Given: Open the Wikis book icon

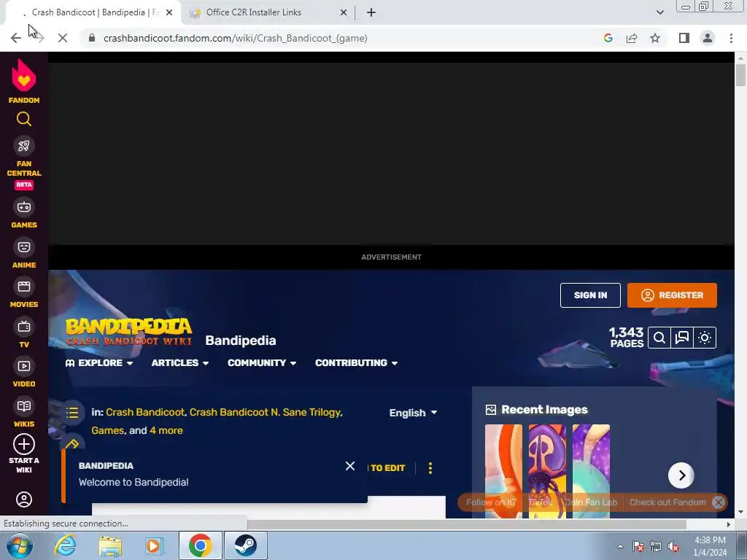Looking at the screenshot, I should click(x=24, y=406).
